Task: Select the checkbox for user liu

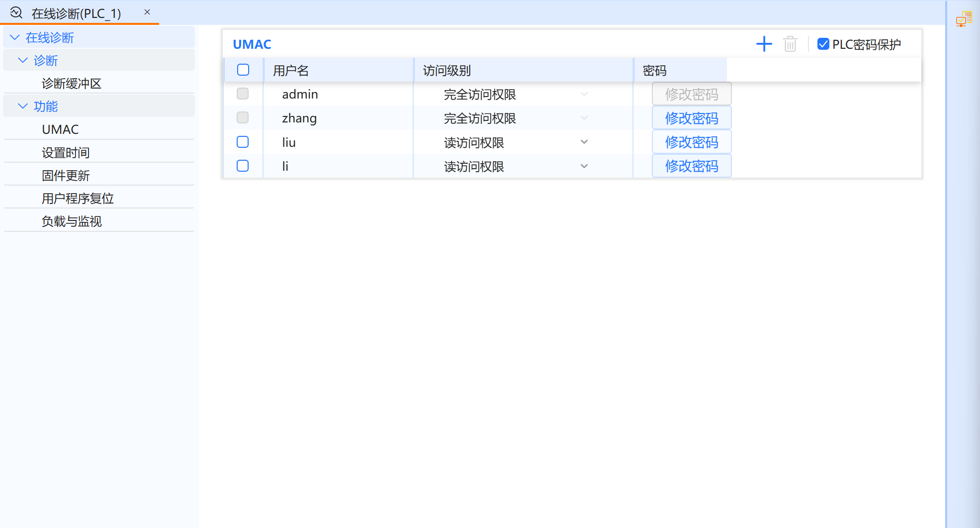Action: tap(243, 142)
